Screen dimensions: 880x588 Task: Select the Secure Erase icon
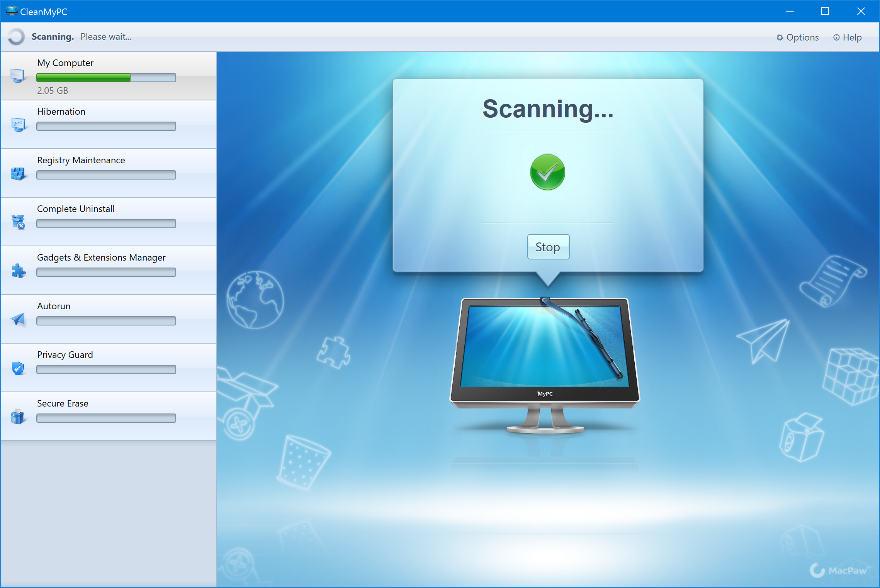point(18,410)
